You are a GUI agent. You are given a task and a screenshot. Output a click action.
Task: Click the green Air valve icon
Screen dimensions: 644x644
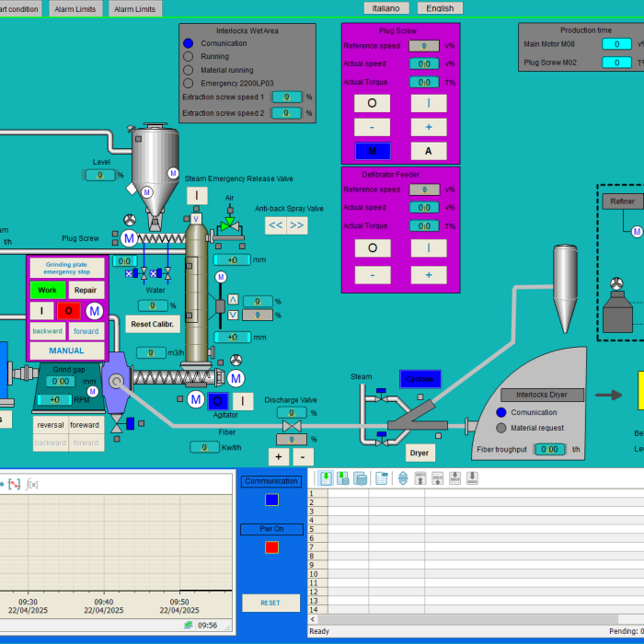(226, 224)
